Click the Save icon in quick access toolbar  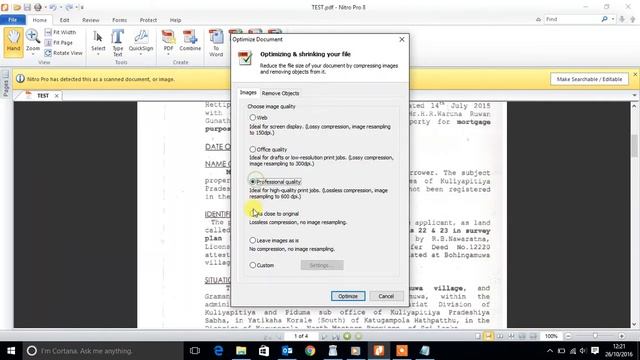(27, 7)
